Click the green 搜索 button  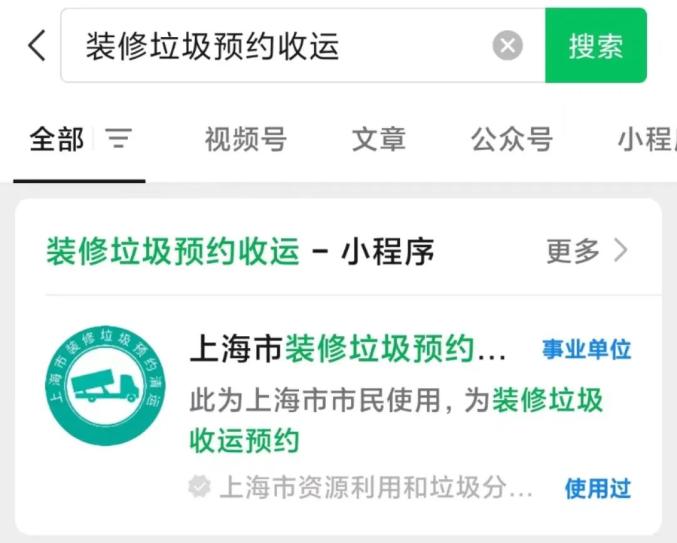596,45
